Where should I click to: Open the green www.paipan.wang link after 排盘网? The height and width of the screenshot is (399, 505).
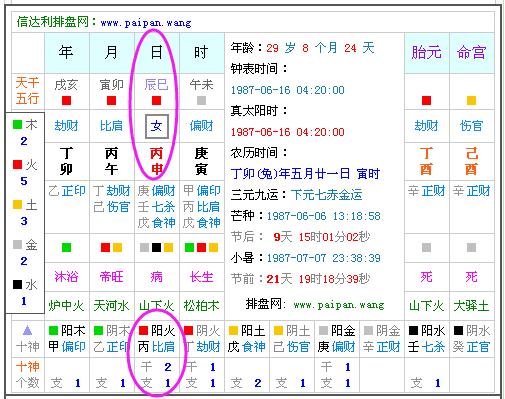339,305
